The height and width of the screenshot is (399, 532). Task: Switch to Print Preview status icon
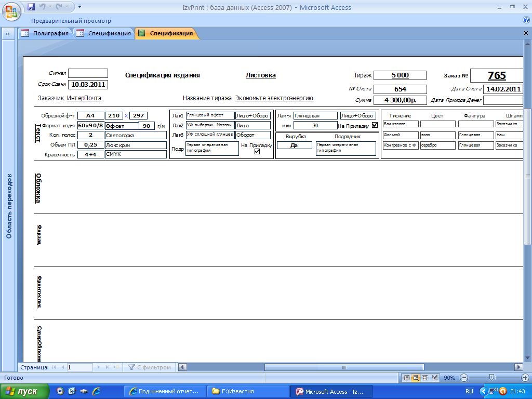[x=416, y=377]
